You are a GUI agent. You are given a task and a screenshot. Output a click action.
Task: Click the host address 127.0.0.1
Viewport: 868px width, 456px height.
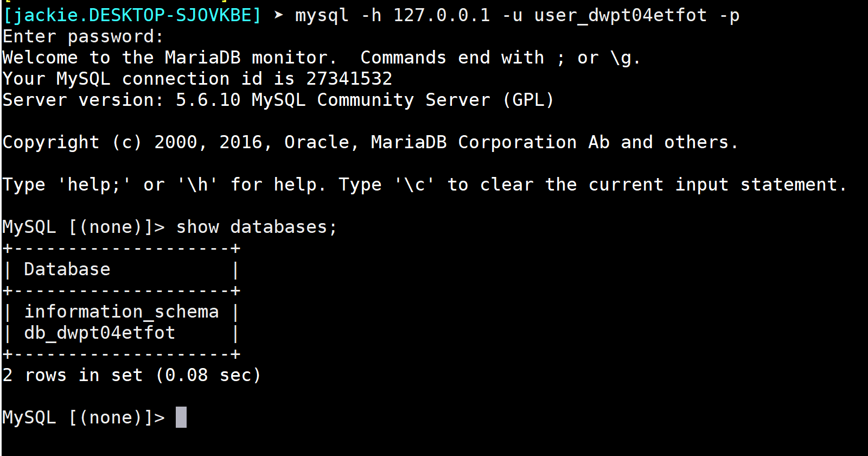(442, 15)
